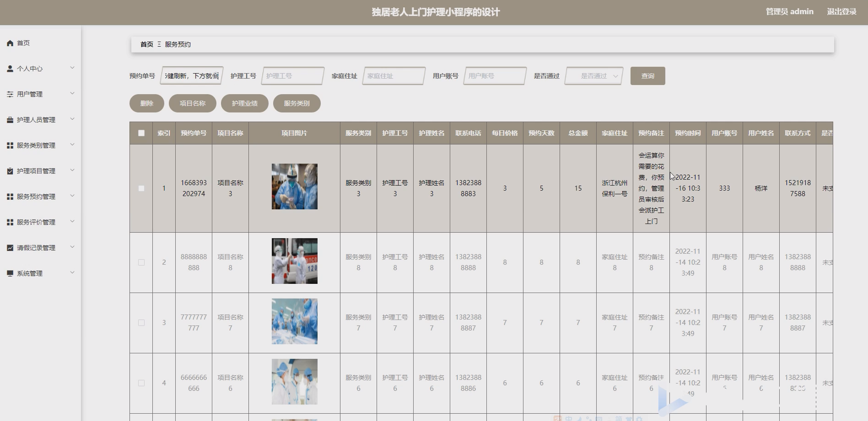Click the grid icon for 服务评价管理
This screenshot has height=421, width=868.
[10, 222]
